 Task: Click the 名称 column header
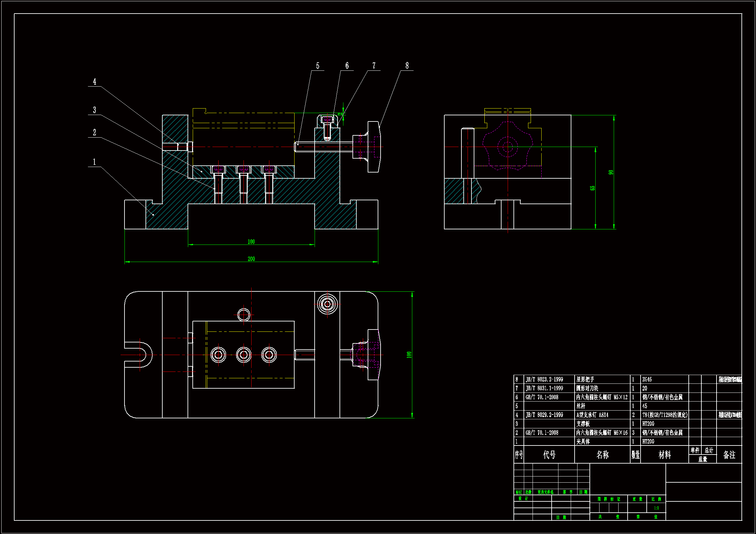pos(602,455)
